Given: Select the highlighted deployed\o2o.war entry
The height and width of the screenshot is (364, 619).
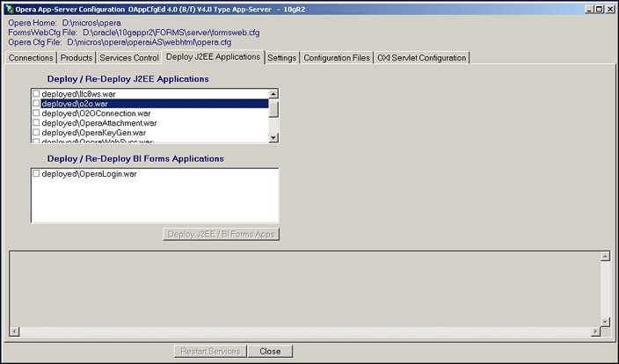Looking at the screenshot, I should (155, 104).
